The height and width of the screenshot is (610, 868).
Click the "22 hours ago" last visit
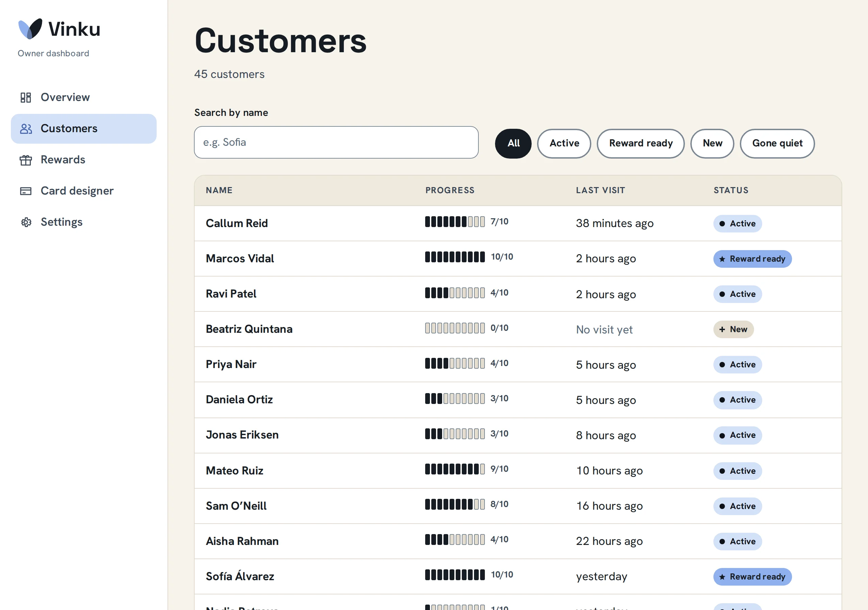pyautogui.click(x=609, y=541)
